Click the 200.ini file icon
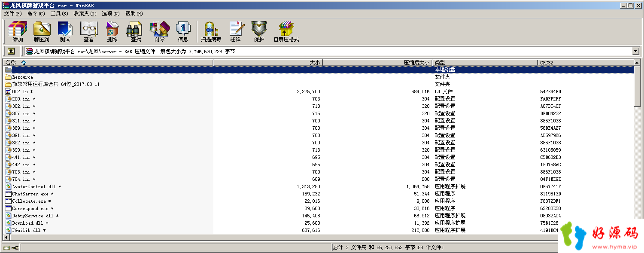Viewport: 644px width, 253px height. (8, 99)
